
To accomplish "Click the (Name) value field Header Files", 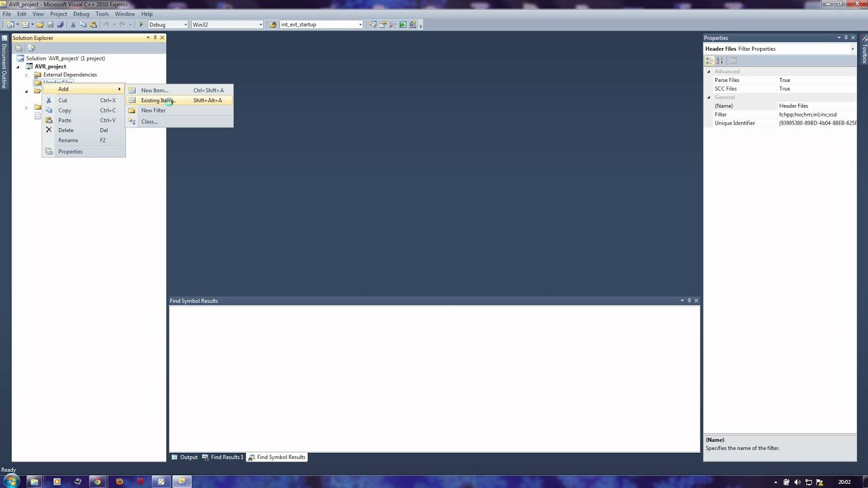I will click(x=816, y=106).
